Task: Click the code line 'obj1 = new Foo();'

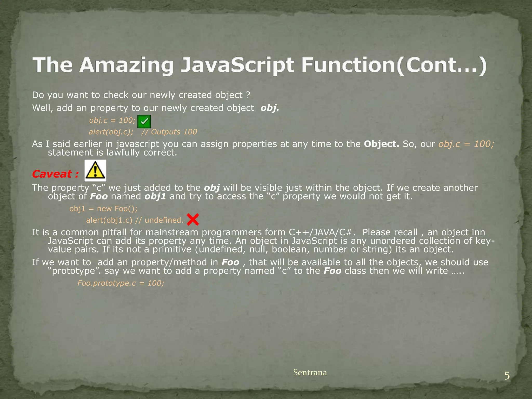Action: [x=103, y=209]
